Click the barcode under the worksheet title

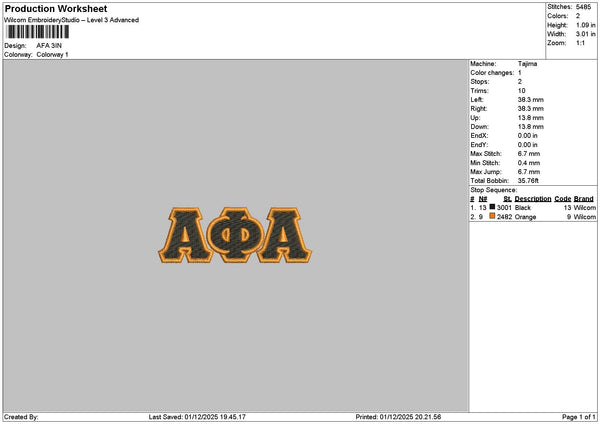(x=38, y=32)
